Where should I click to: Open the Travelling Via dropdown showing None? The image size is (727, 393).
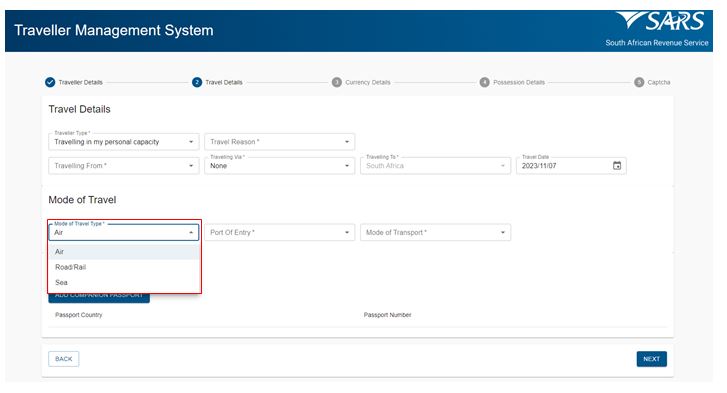[x=280, y=165]
